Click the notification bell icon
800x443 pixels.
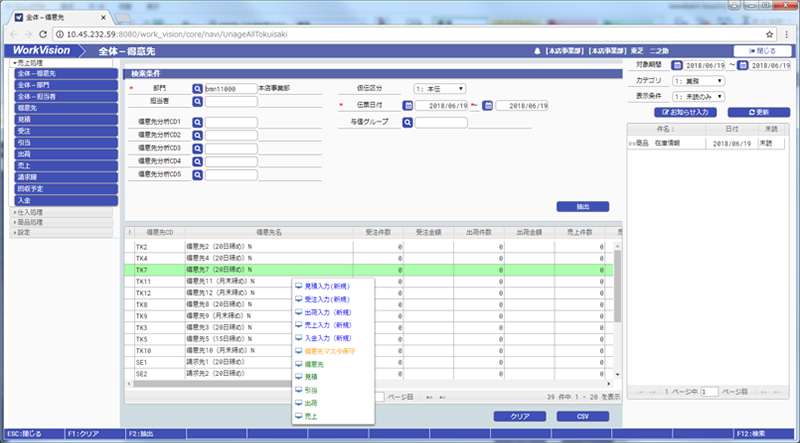537,51
